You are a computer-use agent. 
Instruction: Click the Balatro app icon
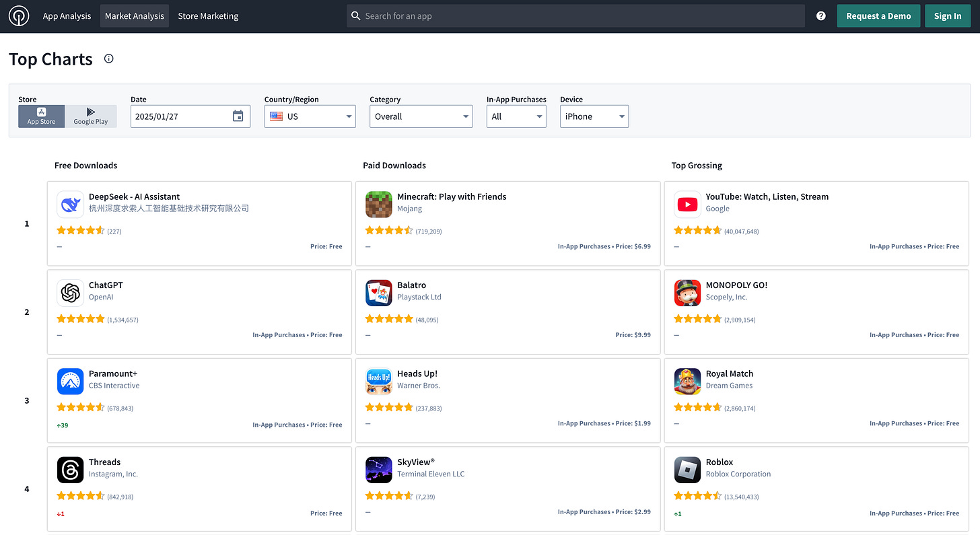coord(379,293)
